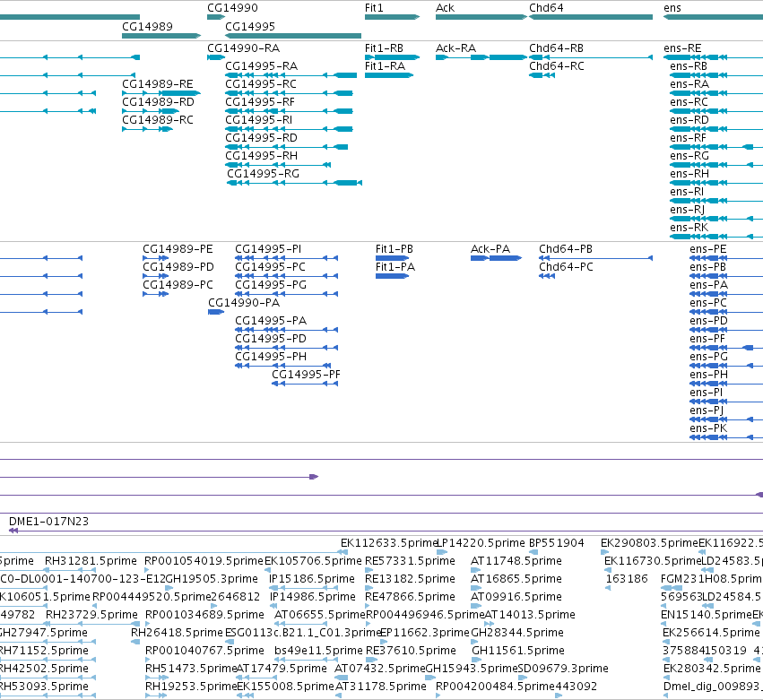Select transcript CG14995-RG
This screenshot has width=763, height=700.
tap(294, 183)
